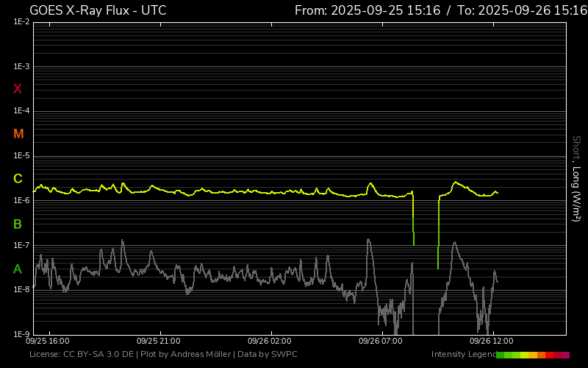Viewport: 588px width, 368px height.
Task: Click the orange M flare class label
Action: [18, 134]
